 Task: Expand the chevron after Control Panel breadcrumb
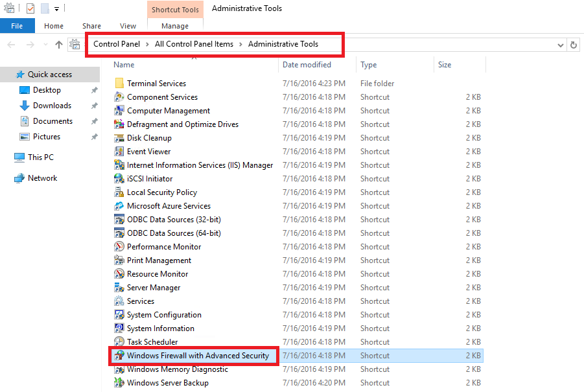(147, 44)
